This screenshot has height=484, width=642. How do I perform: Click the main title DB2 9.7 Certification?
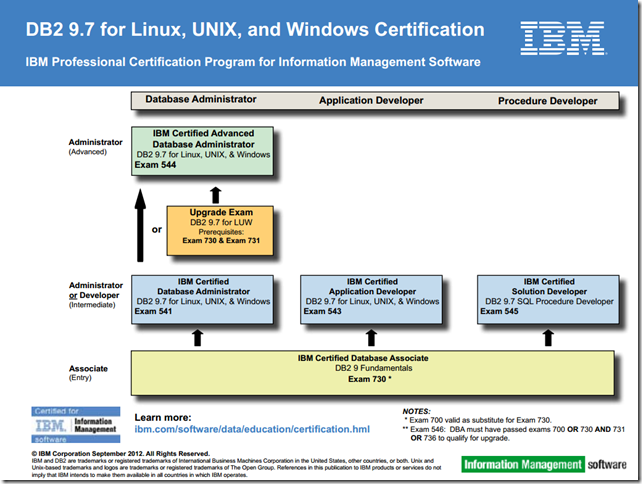255,29
